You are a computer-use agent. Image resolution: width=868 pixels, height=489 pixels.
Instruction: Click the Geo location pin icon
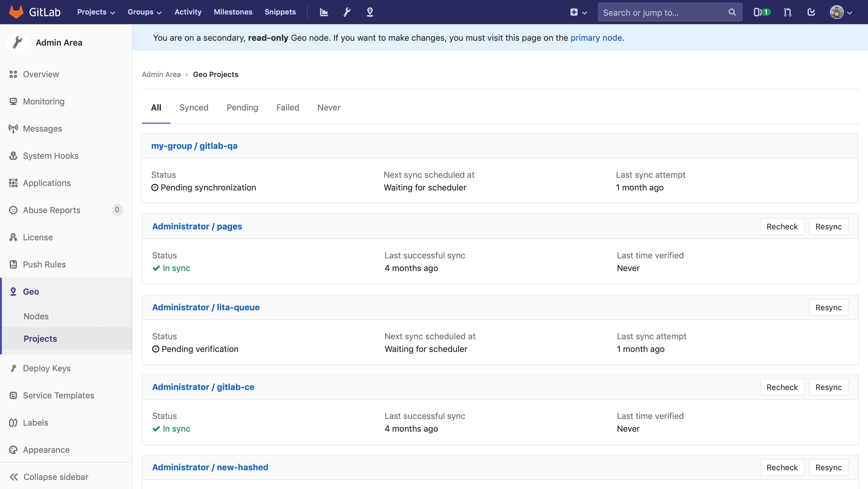click(x=370, y=12)
